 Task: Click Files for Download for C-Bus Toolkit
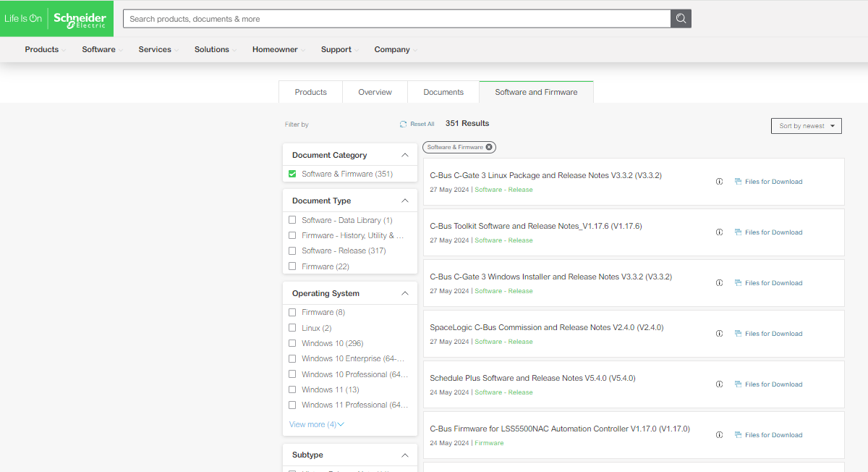pos(773,232)
